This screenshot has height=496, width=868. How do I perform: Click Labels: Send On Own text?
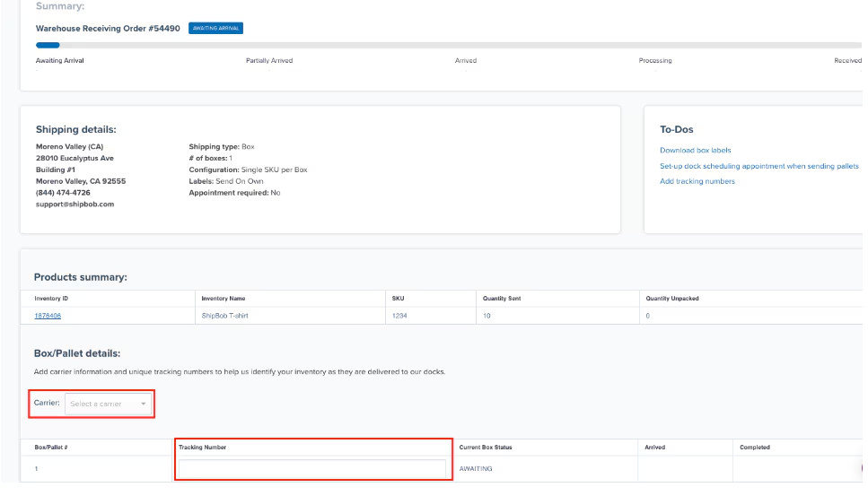click(226, 181)
